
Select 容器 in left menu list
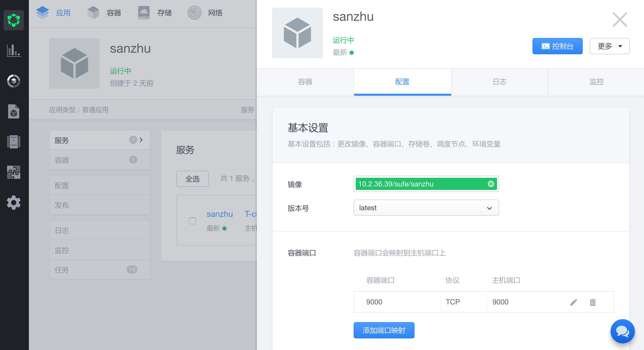coord(100,160)
